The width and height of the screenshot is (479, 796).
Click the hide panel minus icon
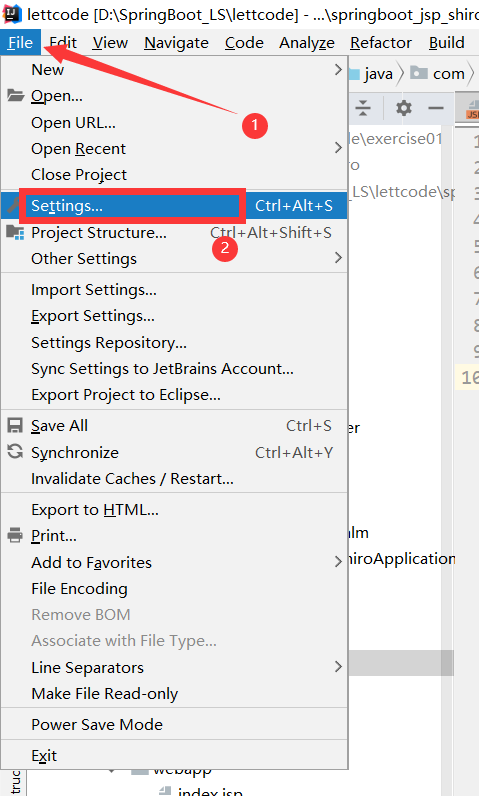click(436, 108)
